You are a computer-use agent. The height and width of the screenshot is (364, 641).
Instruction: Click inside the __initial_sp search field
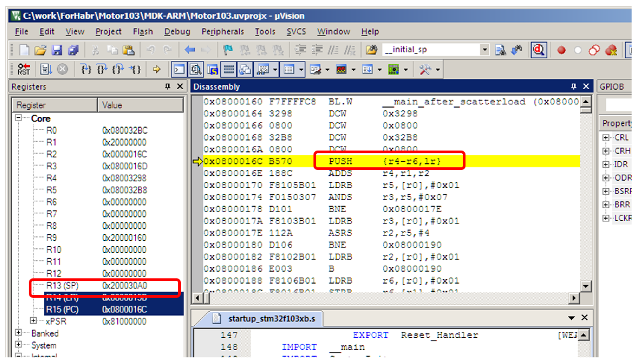pos(431,50)
